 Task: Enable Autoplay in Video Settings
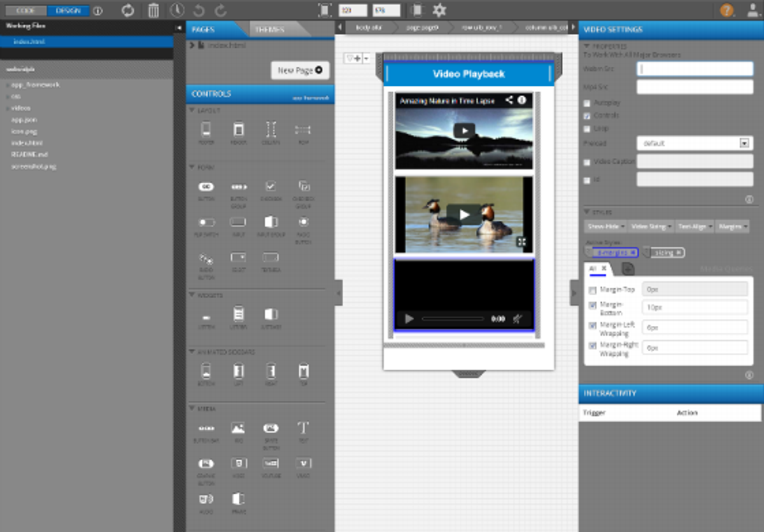pyautogui.click(x=586, y=102)
